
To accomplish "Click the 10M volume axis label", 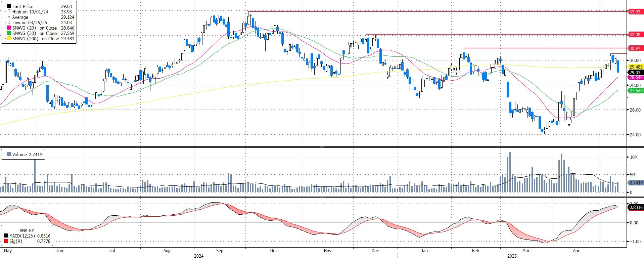I will click(634, 157).
